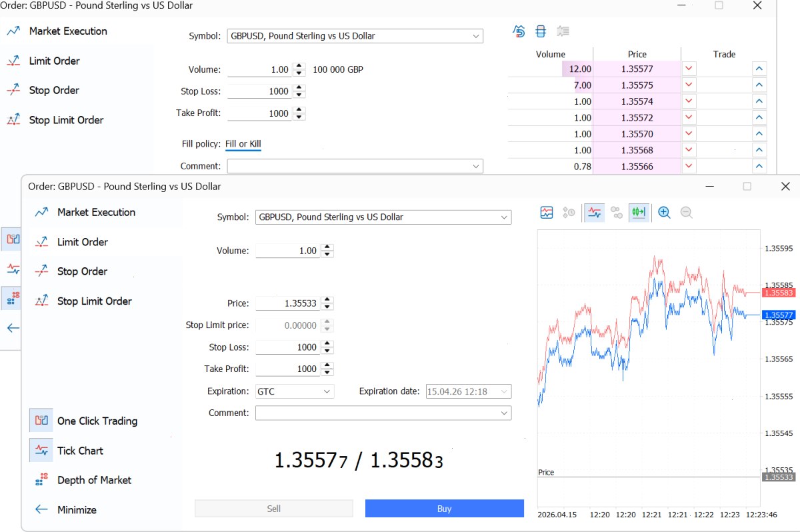Toggle the bid/ask tick lines toolbar button
The width and height of the screenshot is (800, 532).
[x=594, y=213]
